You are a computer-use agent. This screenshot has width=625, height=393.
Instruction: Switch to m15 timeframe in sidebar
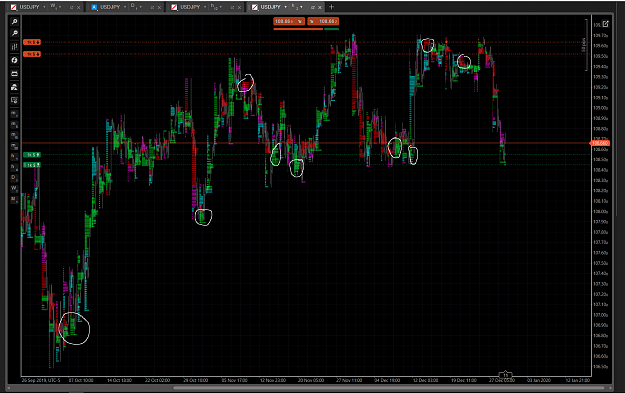coord(14,136)
